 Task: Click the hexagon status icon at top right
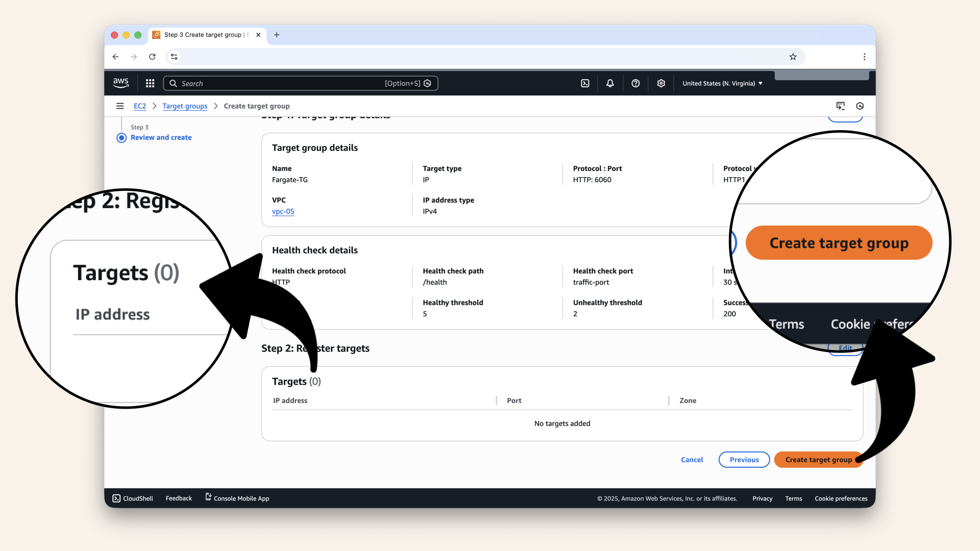(x=860, y=106)
